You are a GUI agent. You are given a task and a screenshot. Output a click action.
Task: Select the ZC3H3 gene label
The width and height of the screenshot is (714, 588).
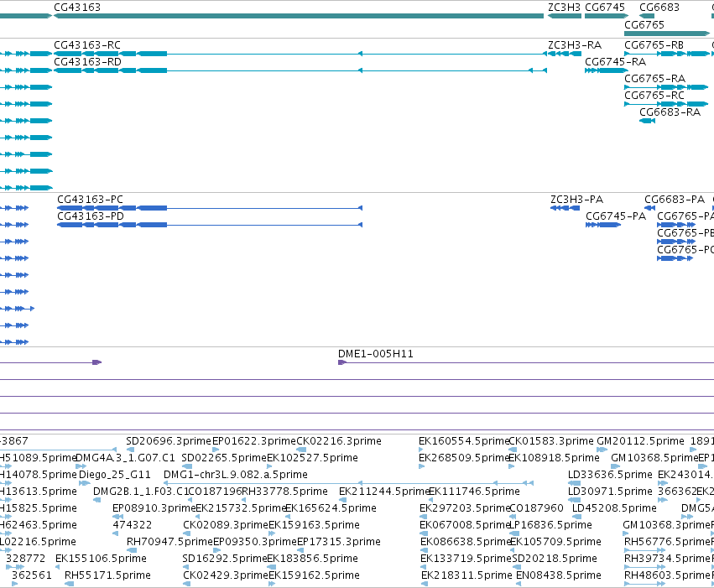click(564, 8)
